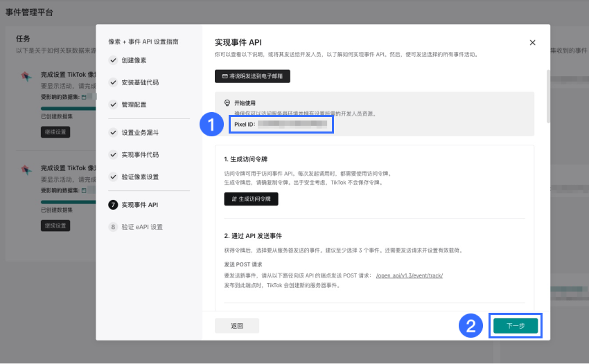Click checkmark icon beside 设置业务漏斗
This screenshot has height=364, width=589.
click(113, 132)
